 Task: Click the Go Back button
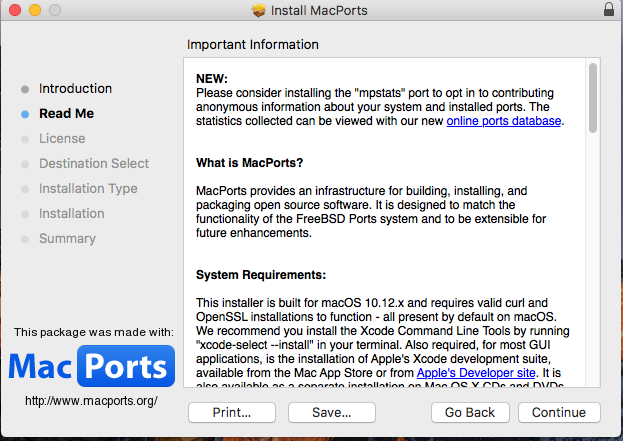click(x=470, y=412)
